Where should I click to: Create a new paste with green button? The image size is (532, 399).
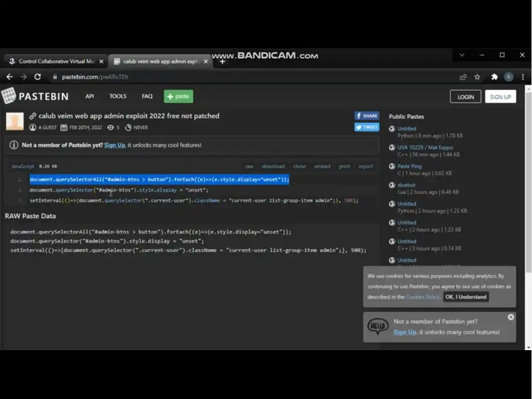(x=179, y=96)
